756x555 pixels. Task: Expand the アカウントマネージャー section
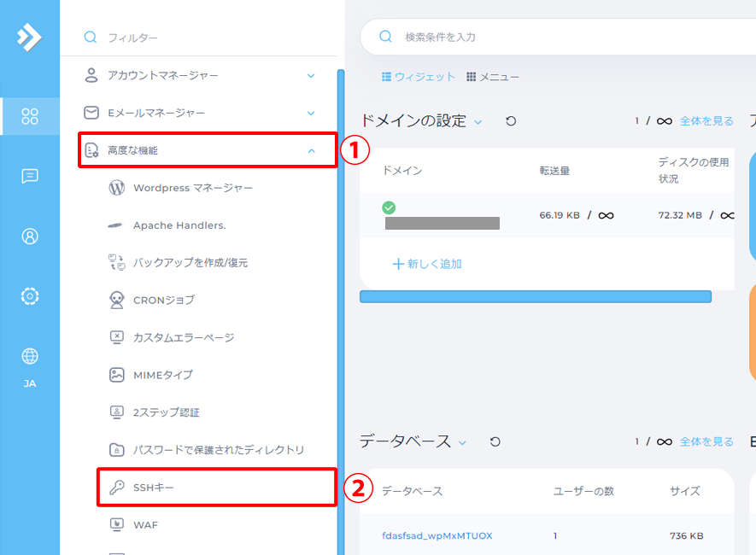tap(311, 76)
